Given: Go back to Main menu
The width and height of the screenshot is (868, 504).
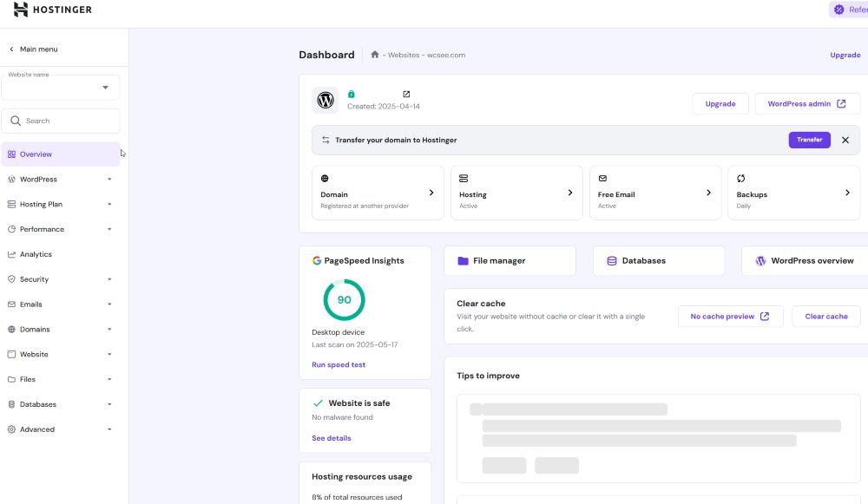Looking at the screenshot, I should (x=33, y=49).
